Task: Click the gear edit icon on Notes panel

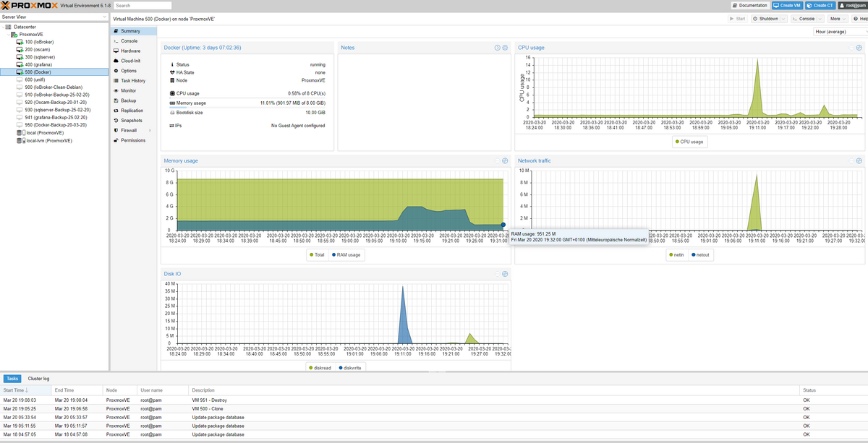Action: tap(505, 48)
